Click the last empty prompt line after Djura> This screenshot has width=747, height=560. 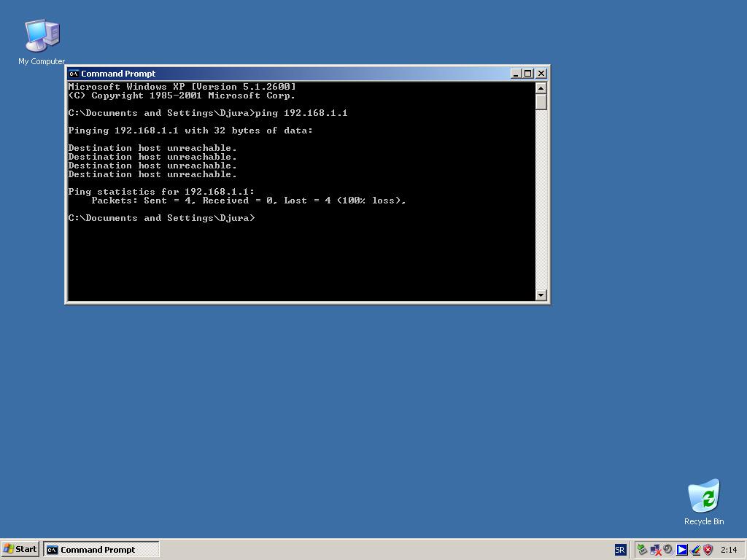pos(161,218)
